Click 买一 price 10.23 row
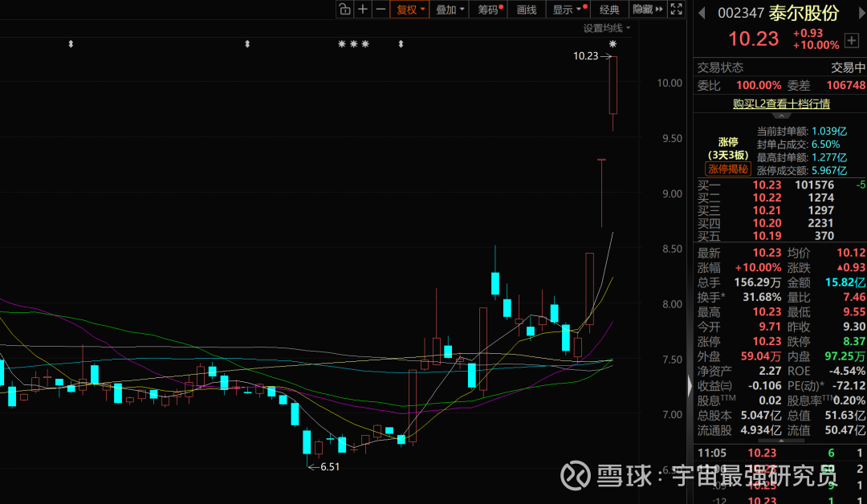 pyautogui.click(x=779, y=185)
